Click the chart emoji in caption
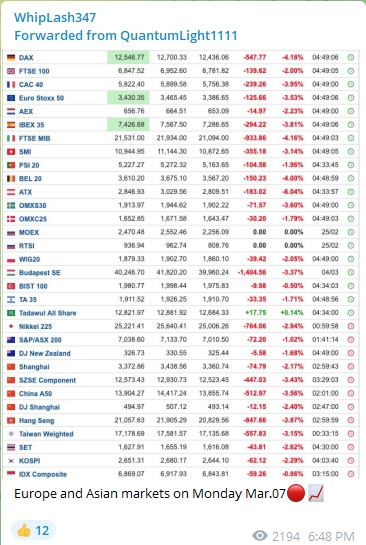The height and width of the screenshot is (545, 366). [x=316, y=494]
